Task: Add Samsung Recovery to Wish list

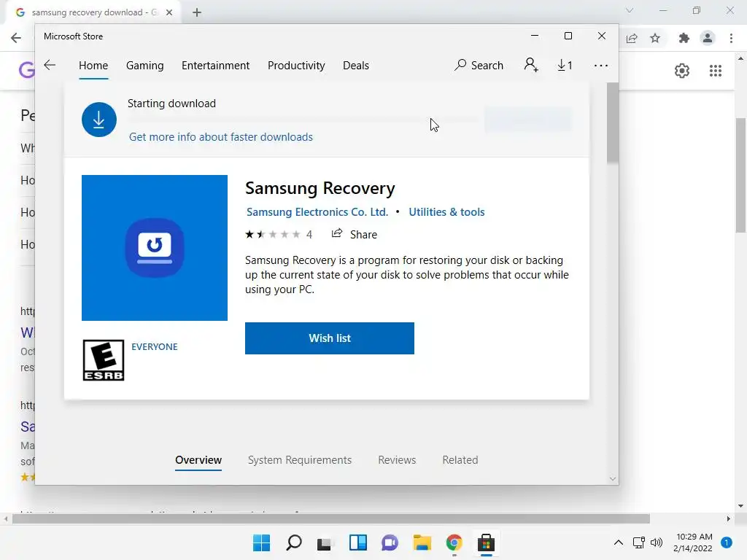Action: (330, 338)
